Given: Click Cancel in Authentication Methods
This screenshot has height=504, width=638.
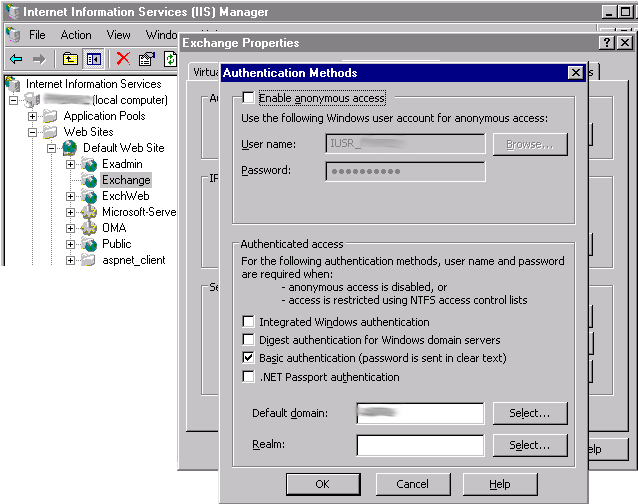Looking at the screenshot, I should coord(413,484).
